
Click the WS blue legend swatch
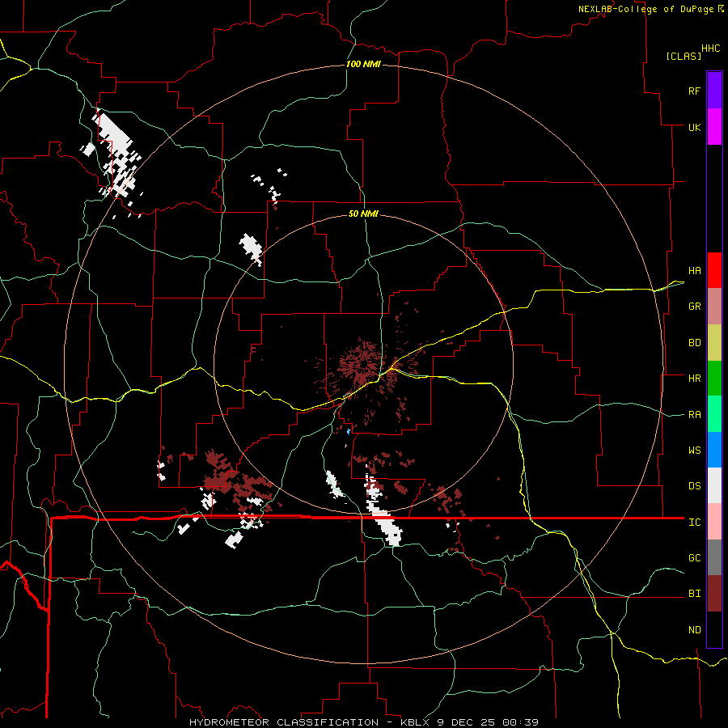click(714, 450)
